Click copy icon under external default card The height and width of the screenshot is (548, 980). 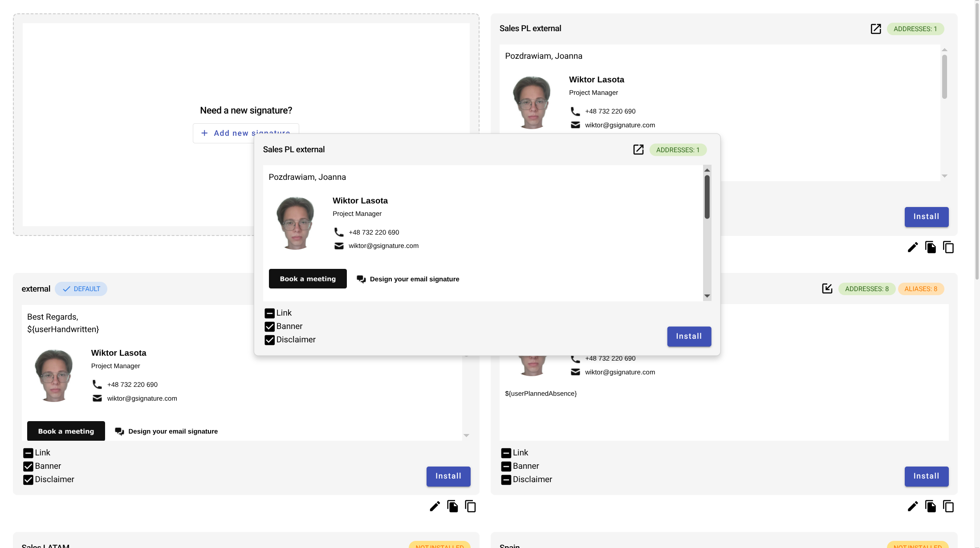coord(470,506)
